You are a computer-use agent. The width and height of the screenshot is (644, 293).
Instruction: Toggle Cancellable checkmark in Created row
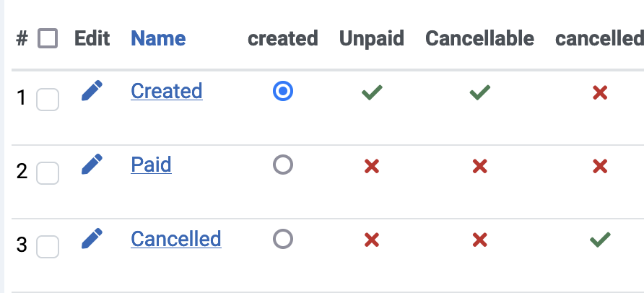(x=479, y=92)
